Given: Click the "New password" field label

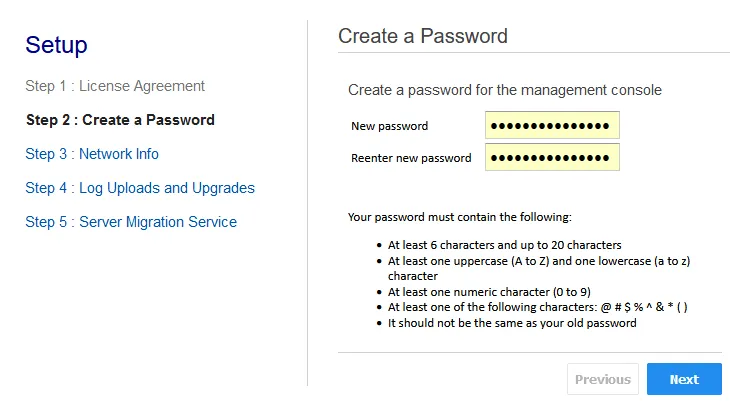Looking at the screenshot, I should [389, 126].
